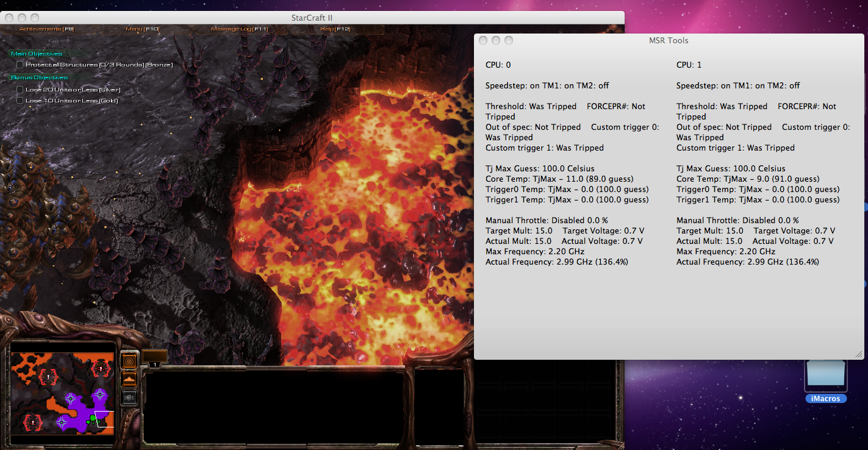Click the Bonus Objectives header

click(x=40, y=77)
